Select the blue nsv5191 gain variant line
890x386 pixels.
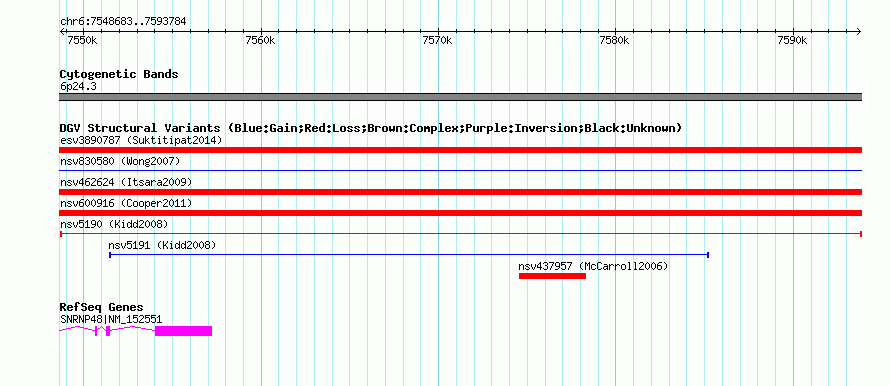(x=409, y=255)
